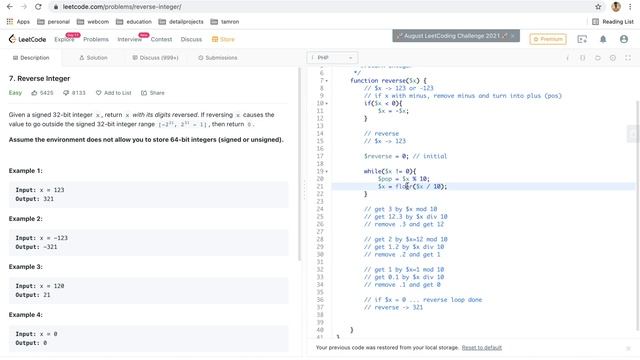Click the editor info icon
The height and width of the screenshot is (360, 640).
(567, 58)
